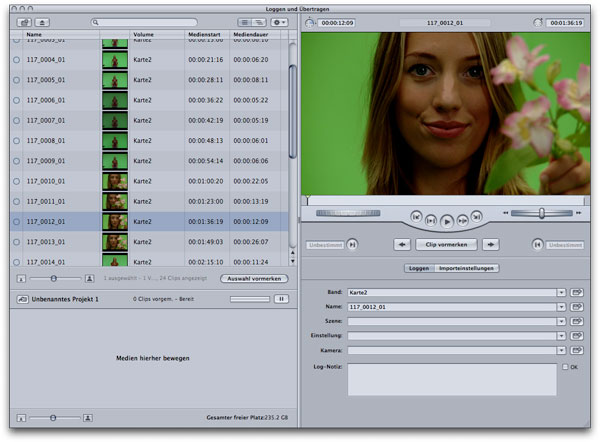Click the clip duration timecode 00:00:12:09

pos(337,23)
